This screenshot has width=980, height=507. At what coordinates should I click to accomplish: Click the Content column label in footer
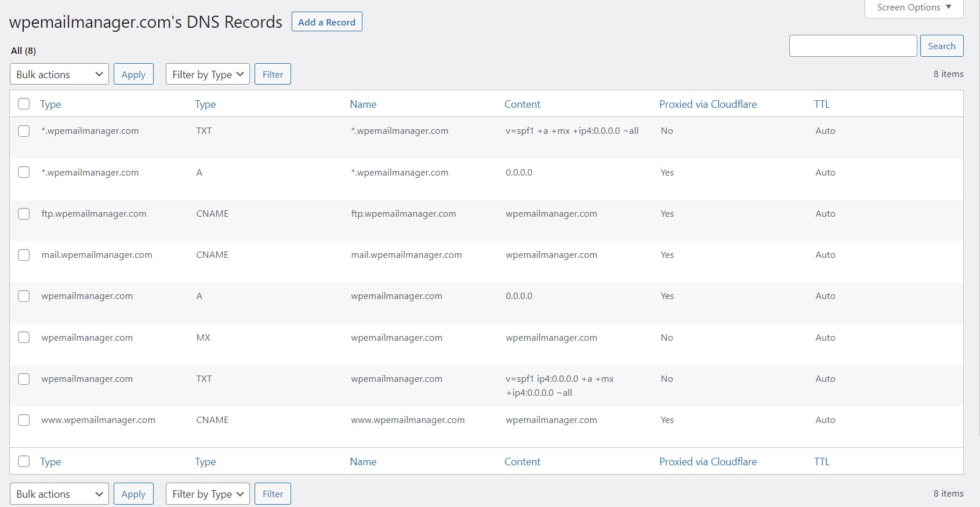tap(522, 462)
